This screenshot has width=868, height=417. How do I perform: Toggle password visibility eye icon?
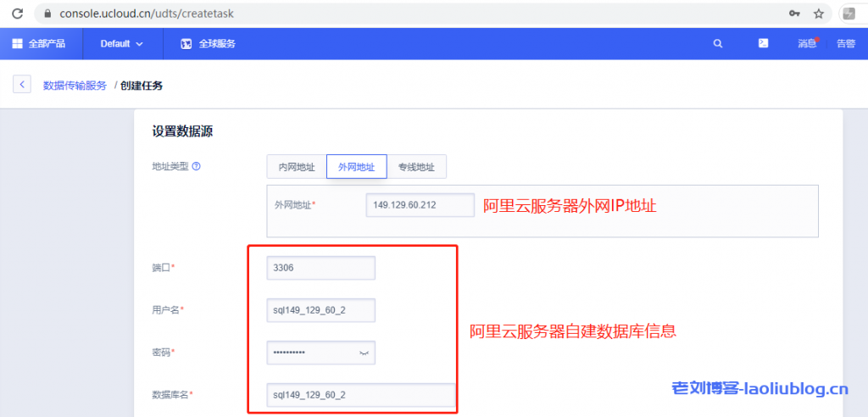[x=364, y=353]
